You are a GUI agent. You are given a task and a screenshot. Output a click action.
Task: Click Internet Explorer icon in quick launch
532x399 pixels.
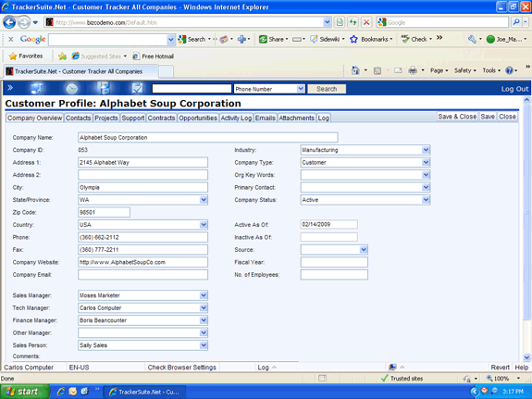click(61, 392)
